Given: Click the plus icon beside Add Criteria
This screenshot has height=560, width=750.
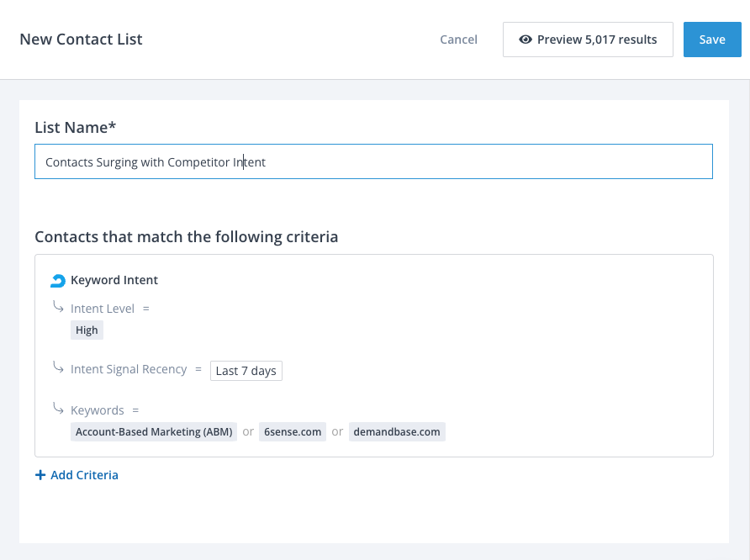Looking at the screenshot, I should [40, 475].
